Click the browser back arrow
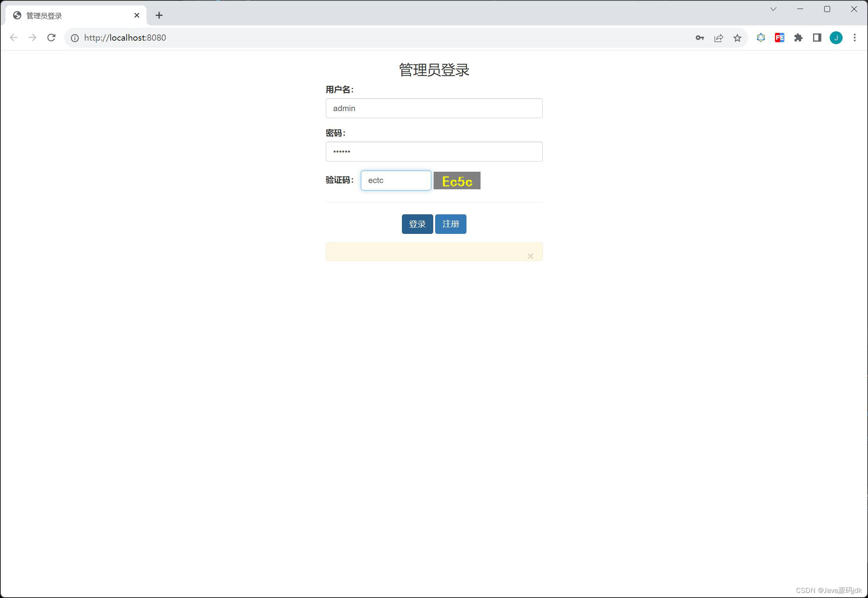The height and width of the screenshot is (598, 868). click(x=14, y=38)
